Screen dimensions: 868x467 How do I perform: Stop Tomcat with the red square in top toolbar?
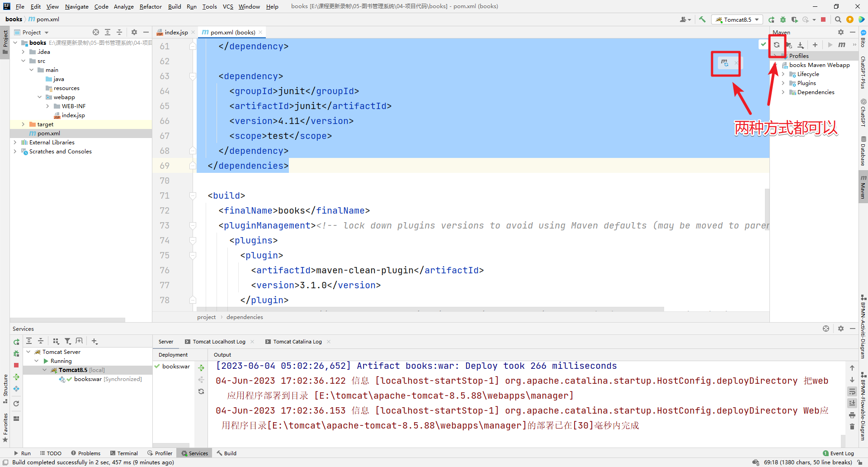[823, 19]
